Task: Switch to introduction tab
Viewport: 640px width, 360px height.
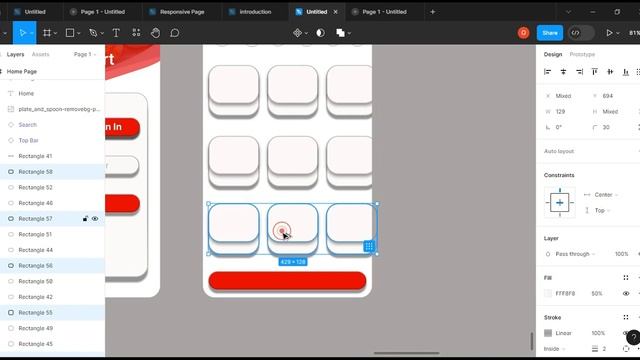Action: click(x=255, y=12)
